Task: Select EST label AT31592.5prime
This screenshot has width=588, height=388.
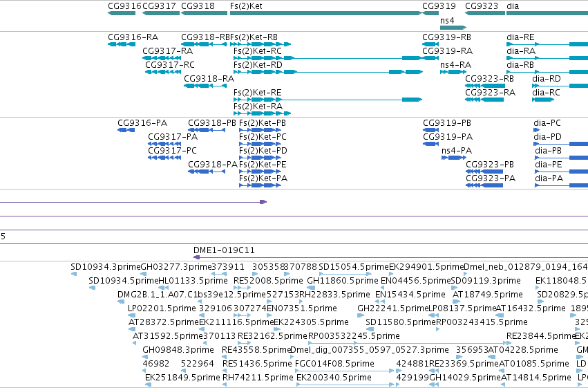Action: tap(168, 336)
